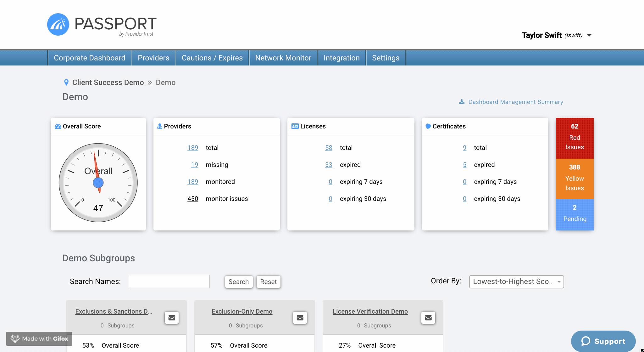Click certificates expired count 5
This screenshot has height=352, width=644.
(x=465, y=165)
